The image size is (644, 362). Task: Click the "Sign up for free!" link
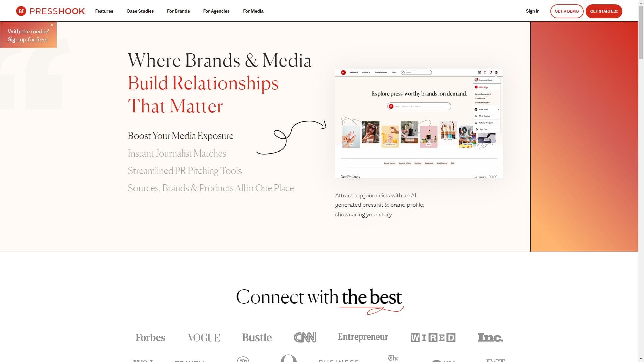click(28, 39)
